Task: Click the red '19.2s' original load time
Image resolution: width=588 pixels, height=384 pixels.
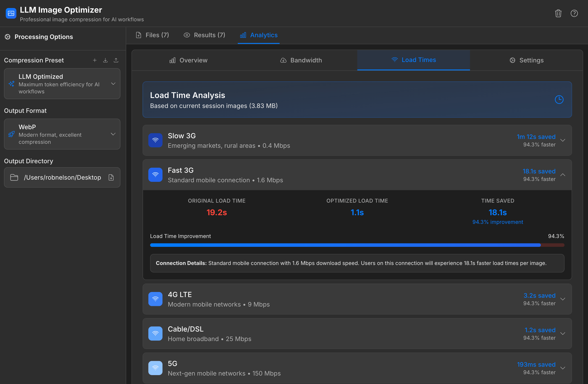Action: 217,213
